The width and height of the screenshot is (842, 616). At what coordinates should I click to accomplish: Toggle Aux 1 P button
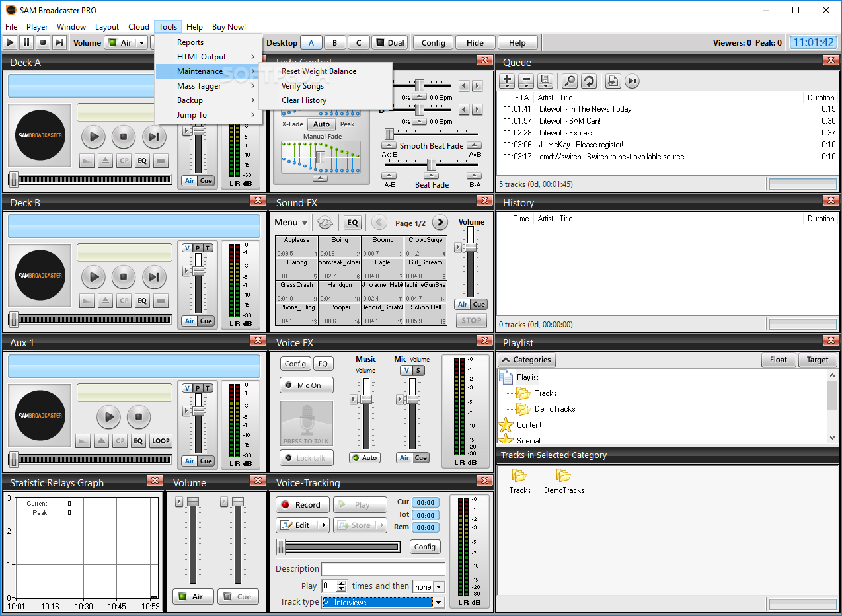[198, 388]
